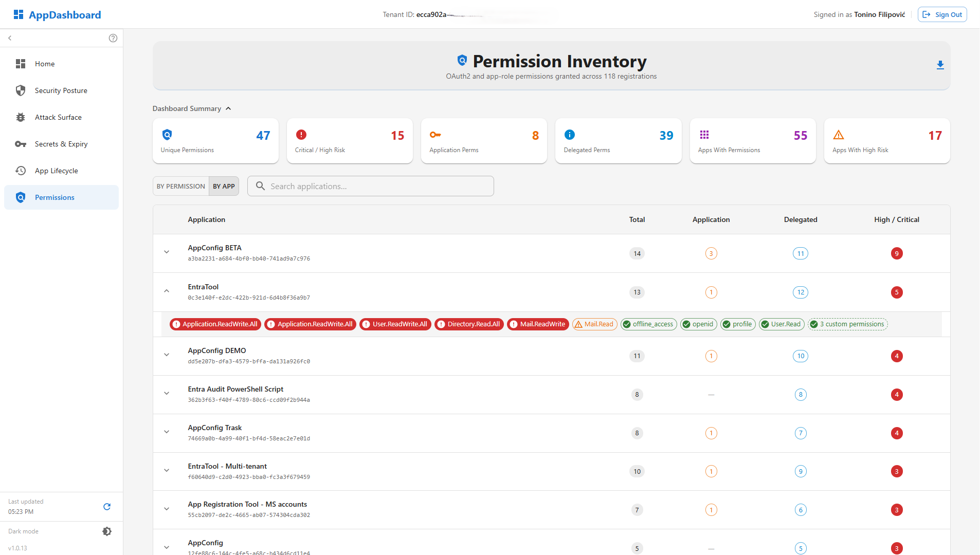Viewport: 980px width, 555px height.
Task: Expand the AppConfig BETA row
Action: pyautogui.click(x=167, y=252)
